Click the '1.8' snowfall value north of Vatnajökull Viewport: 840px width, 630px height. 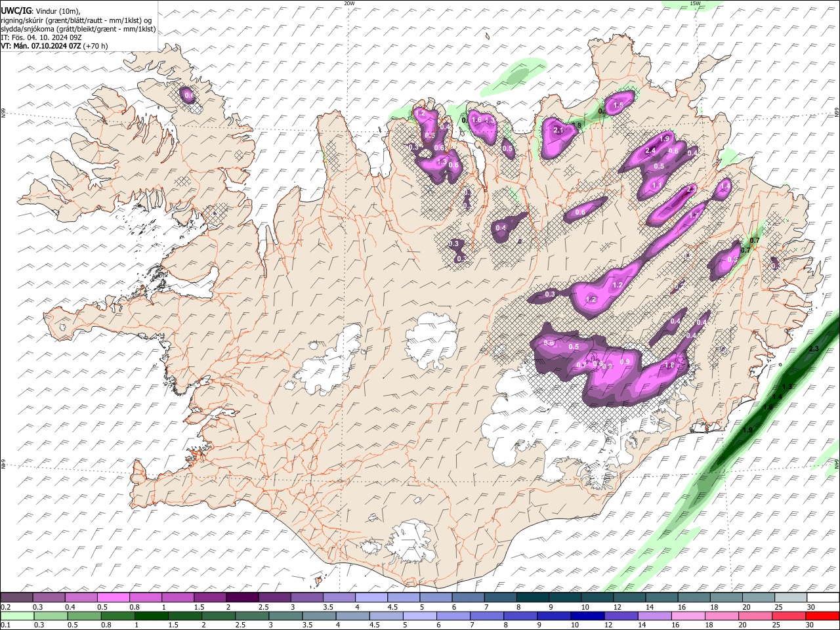coord(670,366)
